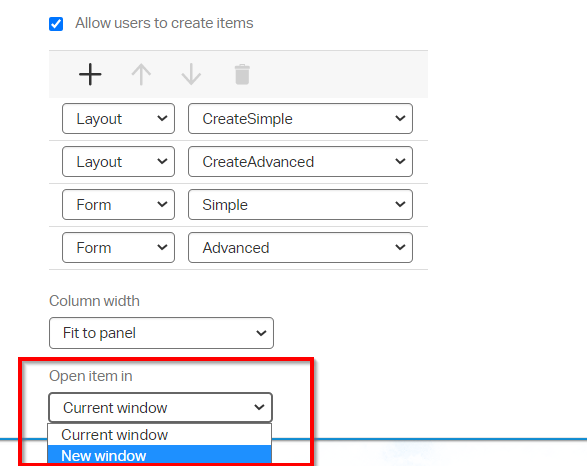The height and width of the screenshot is (466, 587).
Task: Expand the Simple form dropdown
Action: [x=300, y=205]
